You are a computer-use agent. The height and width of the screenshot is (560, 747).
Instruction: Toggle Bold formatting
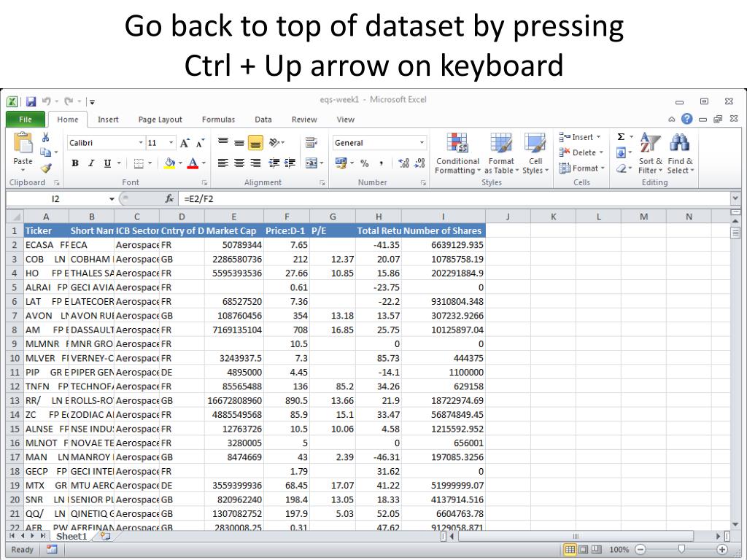click(75, 163)
